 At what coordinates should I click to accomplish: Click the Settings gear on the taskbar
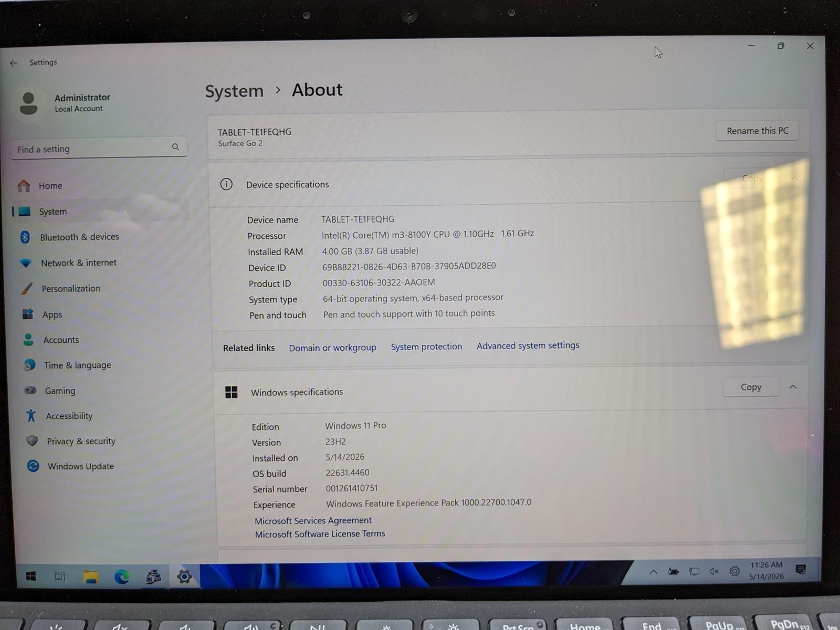[184, 577]
